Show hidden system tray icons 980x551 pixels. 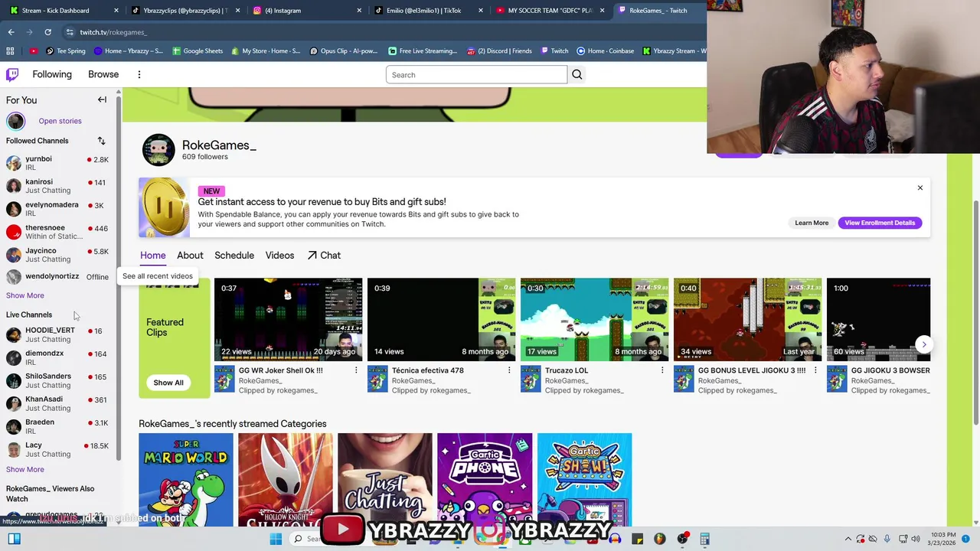(848, 539)
